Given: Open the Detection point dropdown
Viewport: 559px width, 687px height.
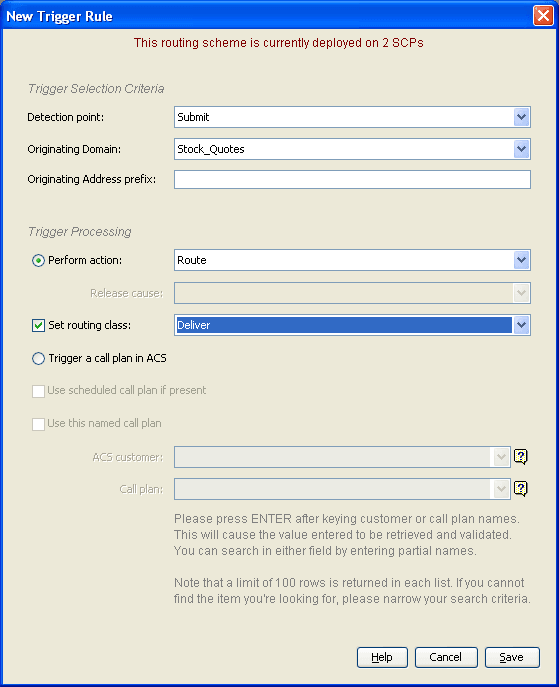Looking at the screenshot, I should point(521,117).
